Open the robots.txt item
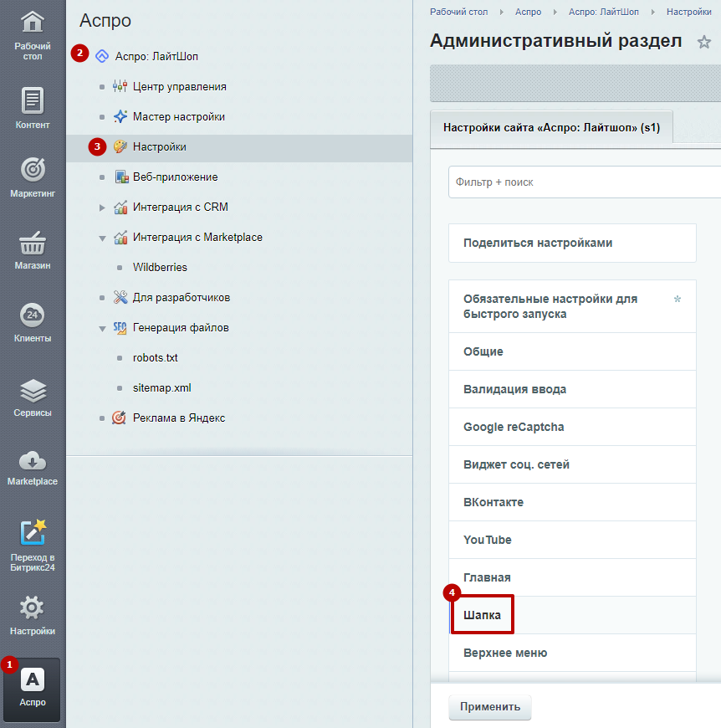 [x=155, y=358]
